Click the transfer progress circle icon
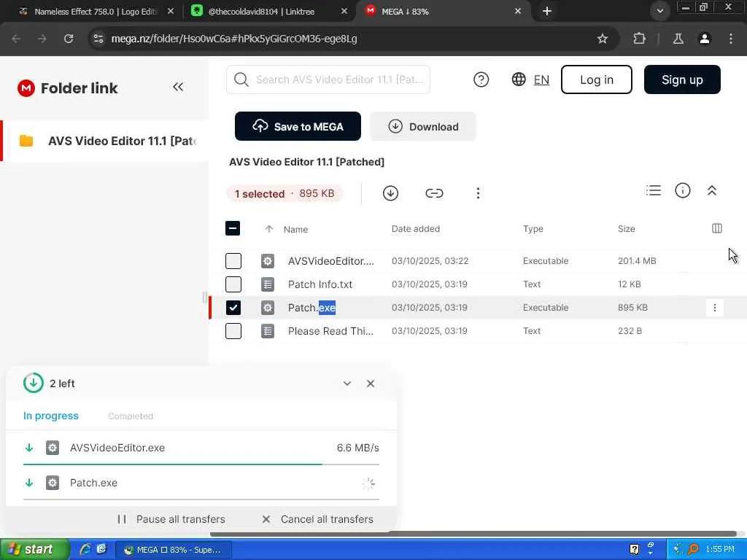747x560 pixels. (x=34, y=384)
